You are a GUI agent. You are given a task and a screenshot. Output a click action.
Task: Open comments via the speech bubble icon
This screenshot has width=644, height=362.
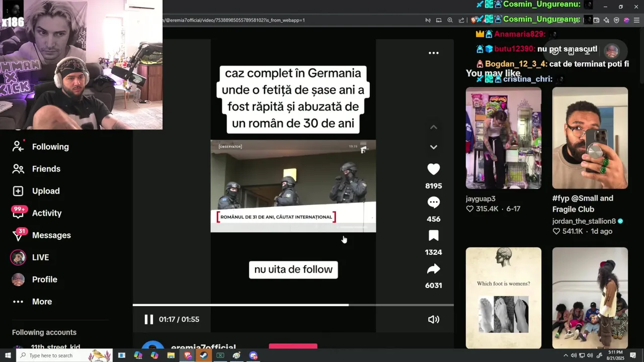click(433, 202)
